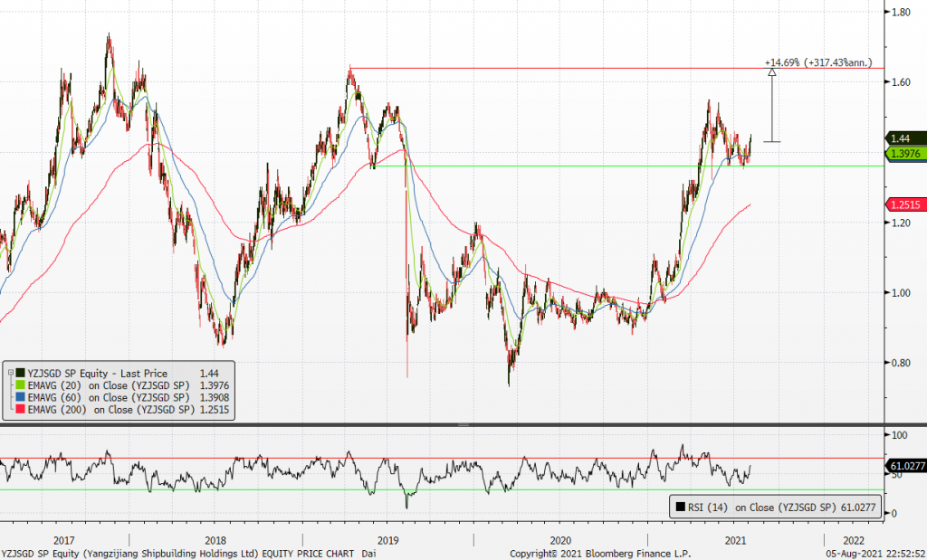Click the 0.80 price axis label

[901, 364]
